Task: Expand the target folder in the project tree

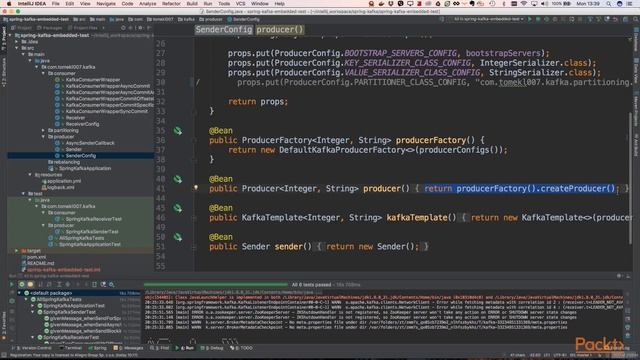Action: click(17, 251)
